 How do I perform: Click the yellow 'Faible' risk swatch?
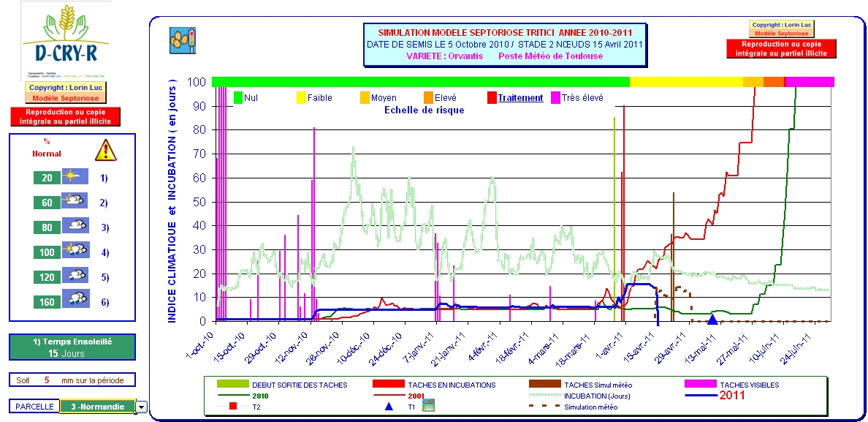302,98
